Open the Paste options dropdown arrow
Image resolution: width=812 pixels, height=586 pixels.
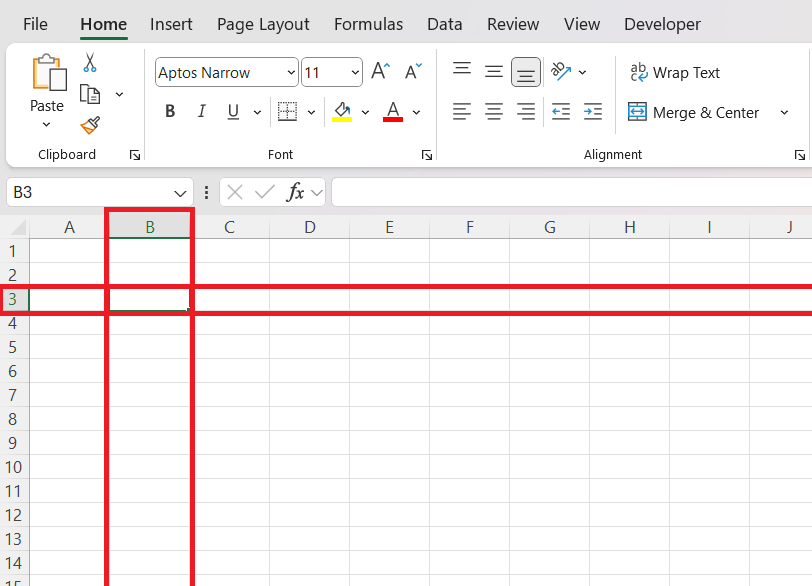click(x=47, y=125)
